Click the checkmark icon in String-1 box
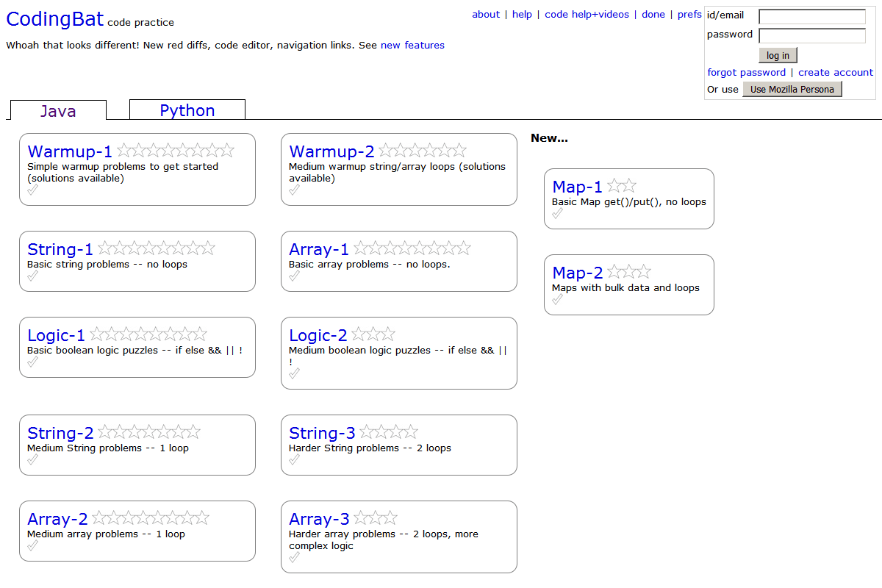This screenshot has height=588, width=882. (x=33, y=276)
